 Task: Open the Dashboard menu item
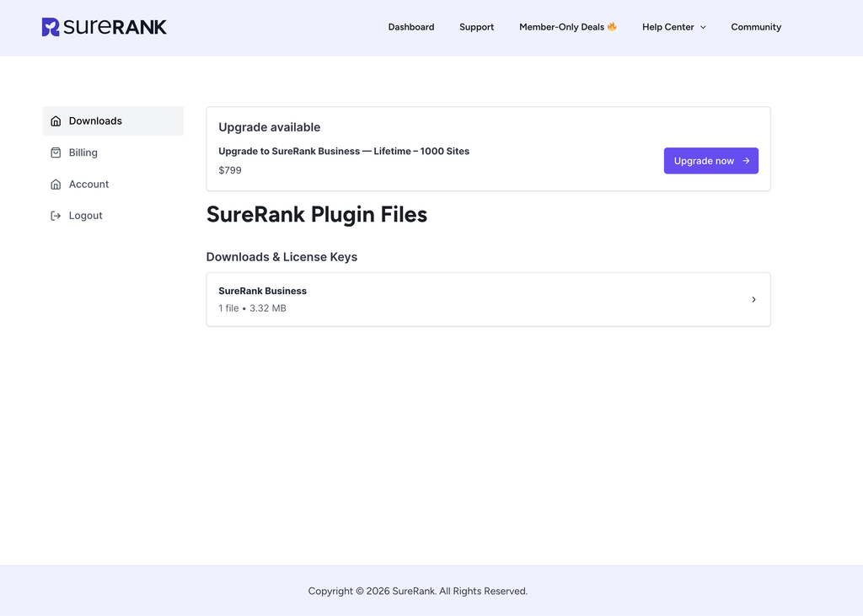[411, 27]
